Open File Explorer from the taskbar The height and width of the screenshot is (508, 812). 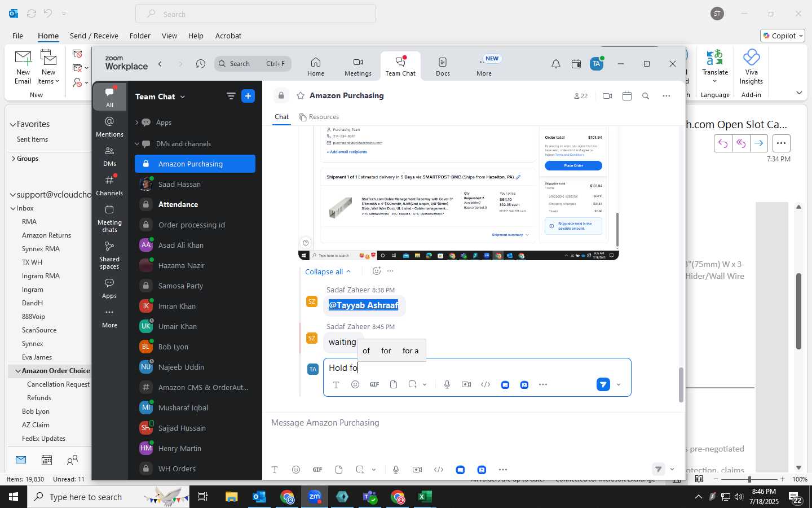click(232, 497)
